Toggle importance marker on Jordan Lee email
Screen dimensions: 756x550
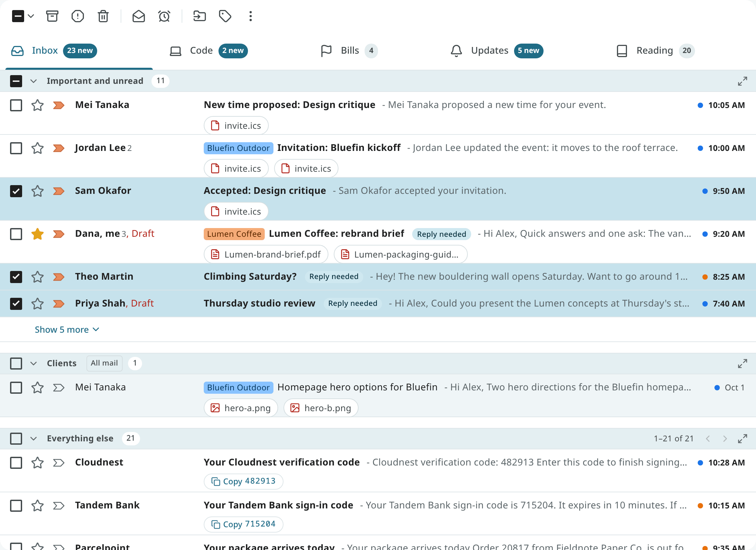pyautogui.click(x=59, y=148)
